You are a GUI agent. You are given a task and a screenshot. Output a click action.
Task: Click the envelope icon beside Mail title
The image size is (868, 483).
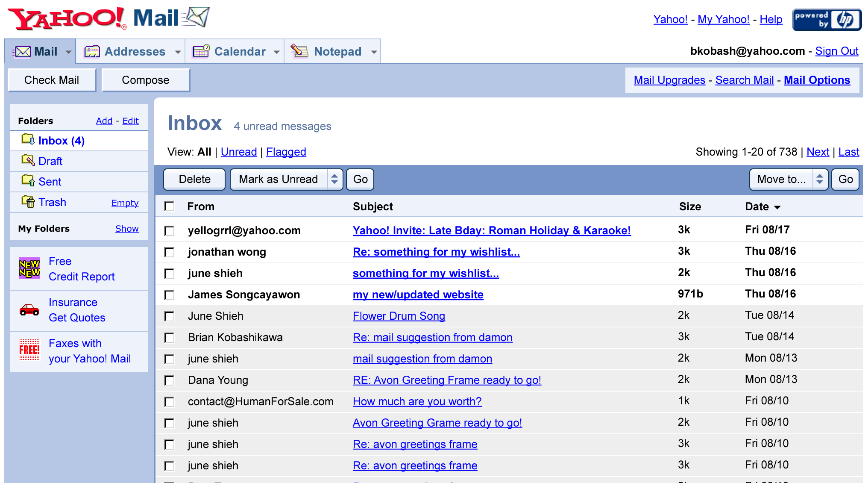(x=196, y=18)
